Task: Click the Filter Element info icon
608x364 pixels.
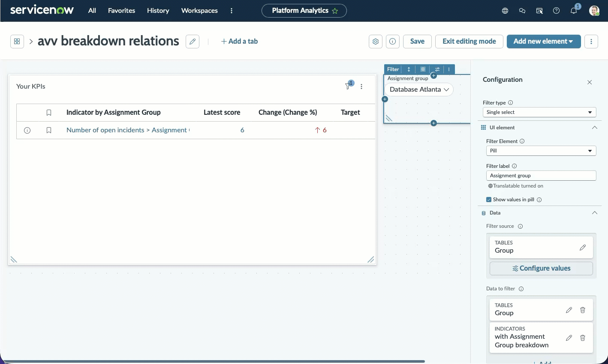Action: pyautogui.click(x=522, y=141)
